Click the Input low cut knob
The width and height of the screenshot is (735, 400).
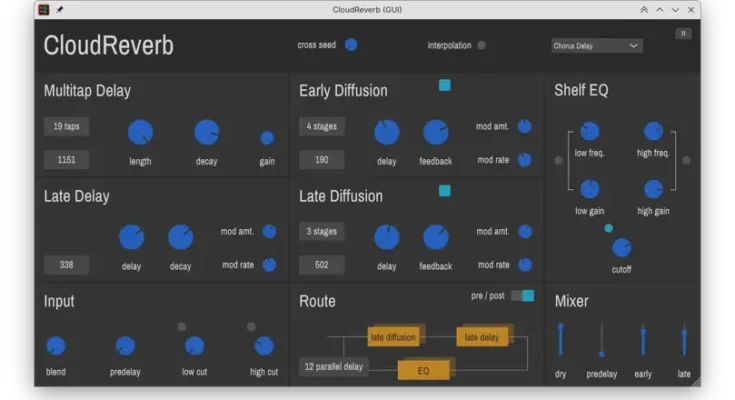[195, 346]
